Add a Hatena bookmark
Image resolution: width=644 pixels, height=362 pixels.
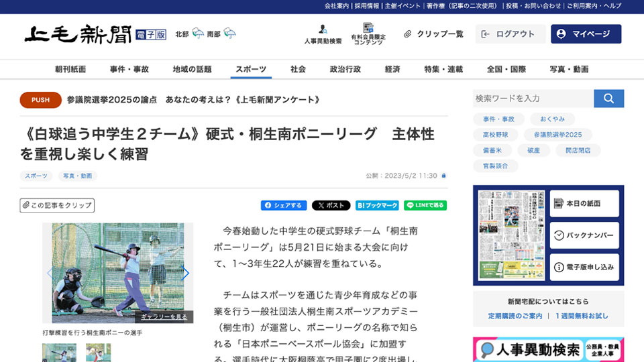[x=377, y=205]
